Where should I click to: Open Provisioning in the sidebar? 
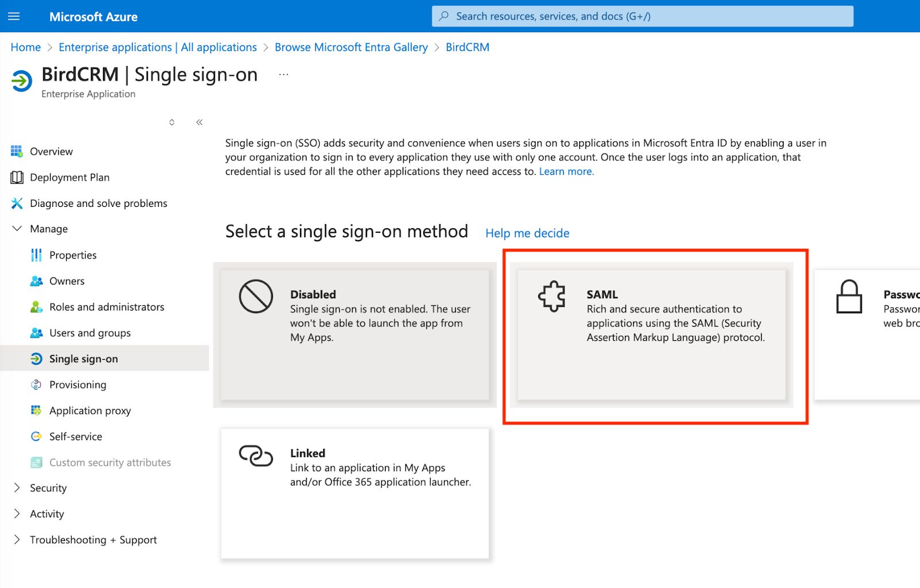pos(78,385)
